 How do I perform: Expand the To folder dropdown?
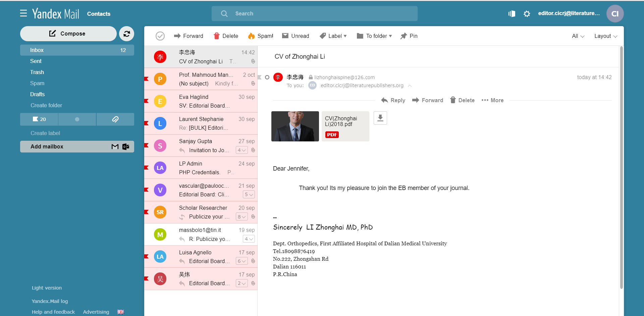374,36
